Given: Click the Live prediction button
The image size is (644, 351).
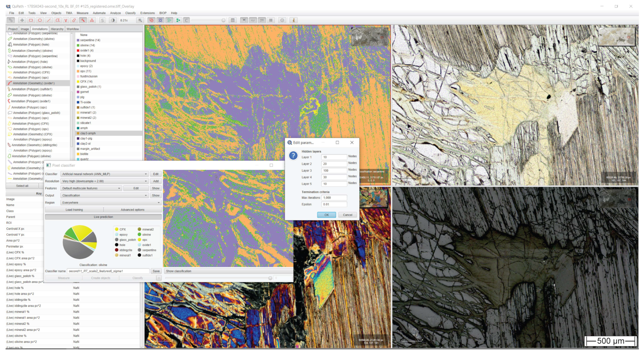Looking at the screenshot, I should pos(103,217).
